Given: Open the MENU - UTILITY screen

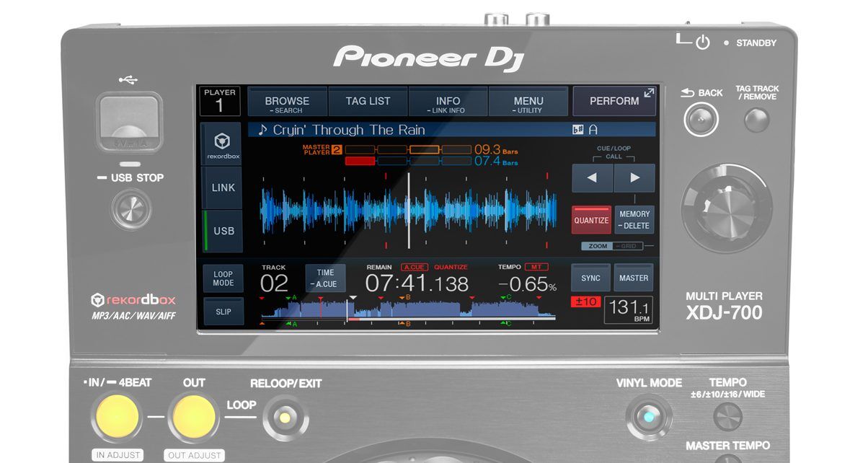Looking at the screenshot, I should click(x=528, y=100).
